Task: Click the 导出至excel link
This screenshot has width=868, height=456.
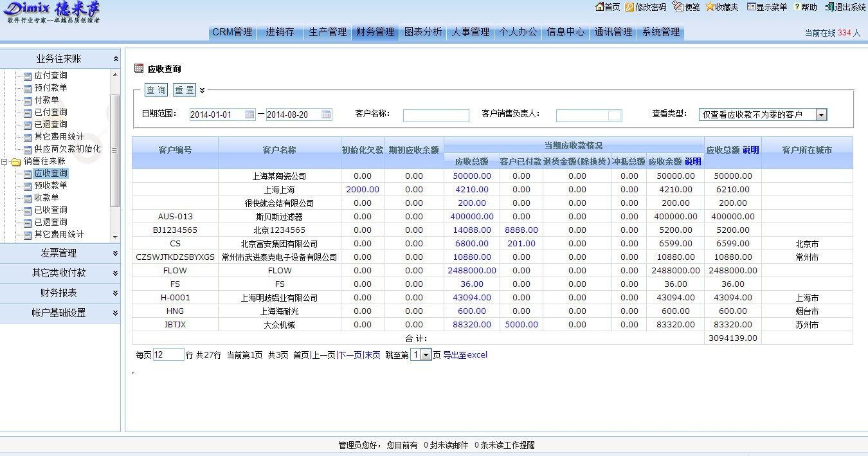Action: [x=465, y=355]
